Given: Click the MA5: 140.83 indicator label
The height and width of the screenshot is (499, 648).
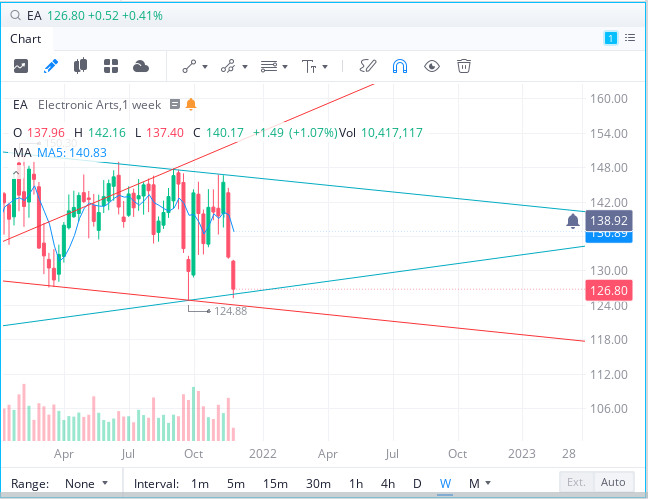Looking at the screenshot, I should (x=72, y=153).
